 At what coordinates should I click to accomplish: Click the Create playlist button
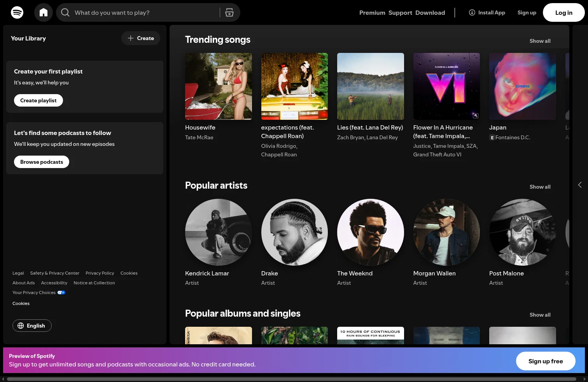click(38, 100)
